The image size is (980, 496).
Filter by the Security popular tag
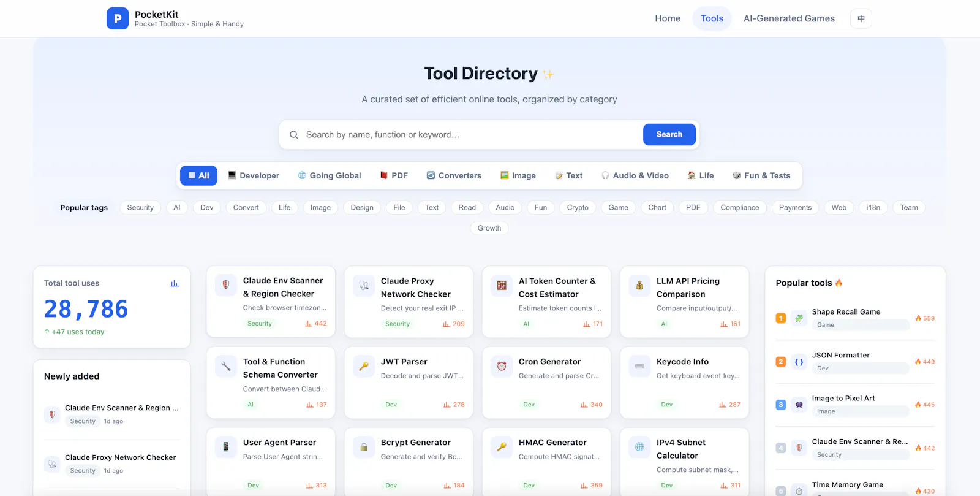click(140, 207)
